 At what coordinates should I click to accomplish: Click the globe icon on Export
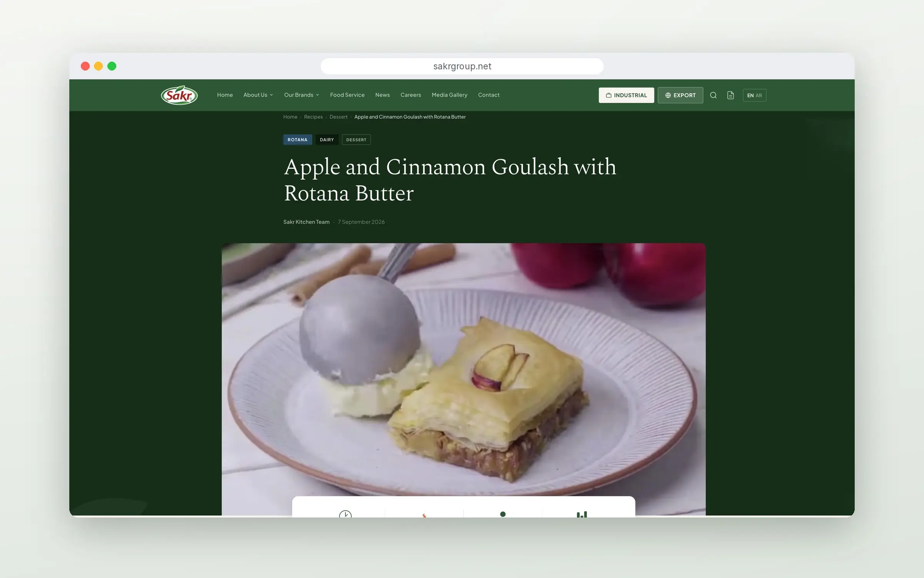(x=668, y=95)
